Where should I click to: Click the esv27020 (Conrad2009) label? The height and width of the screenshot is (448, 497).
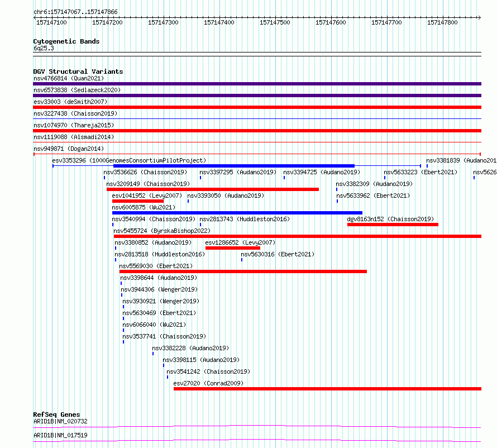[208, 383]
